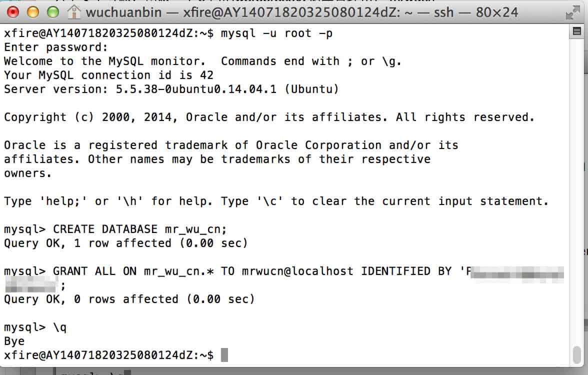Click the 'mysql -u root -p' command text

277,33
